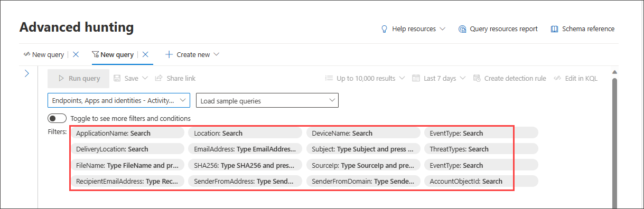Open the Load sample queries dropdown
This screenshot has width=644, height=209.
[x=267, y=100]
